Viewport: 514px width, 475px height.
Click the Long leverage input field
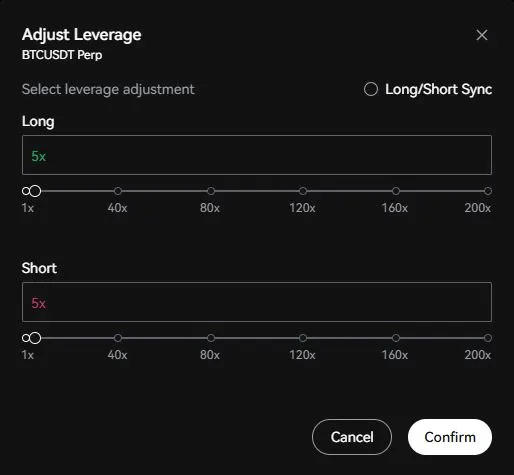pos(257,155)
